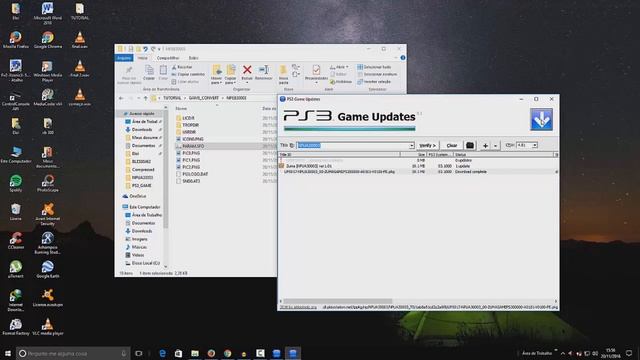Click Copiar caminho in Explorer ribbon
The height and width of the screenshot is (360, 640).
click(188, 74)
